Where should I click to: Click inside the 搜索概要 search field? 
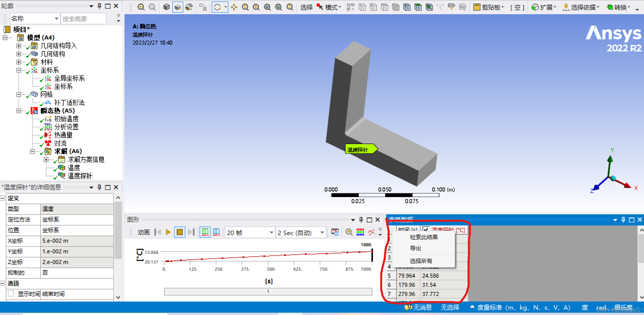pos(83,18)
